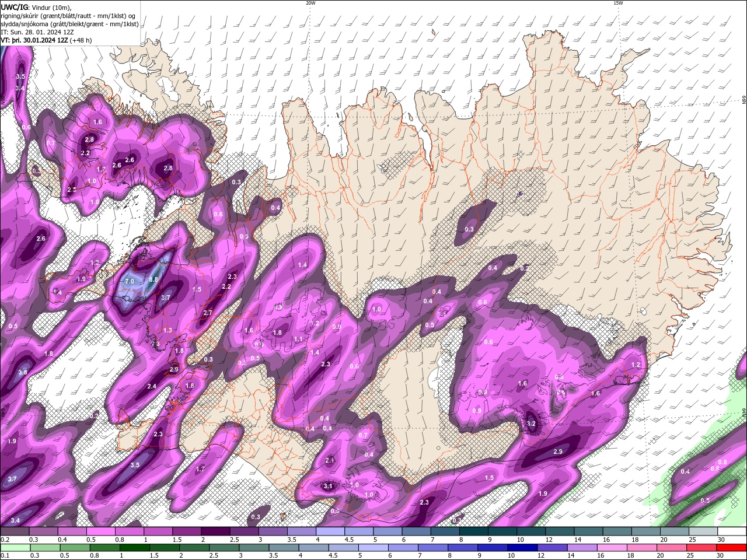Click the 1.1 precipitation value on the map
This screenshot has width=747, height=560.
(x=298, y=339)
